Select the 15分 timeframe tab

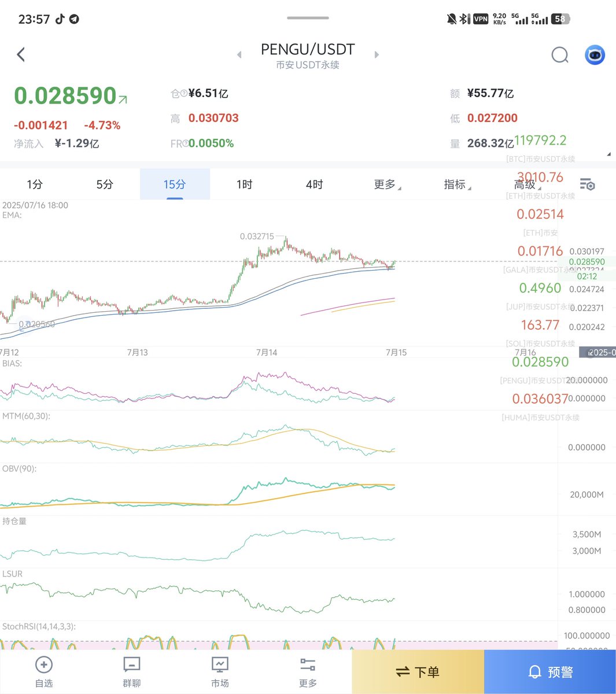[x=175, y=184]
